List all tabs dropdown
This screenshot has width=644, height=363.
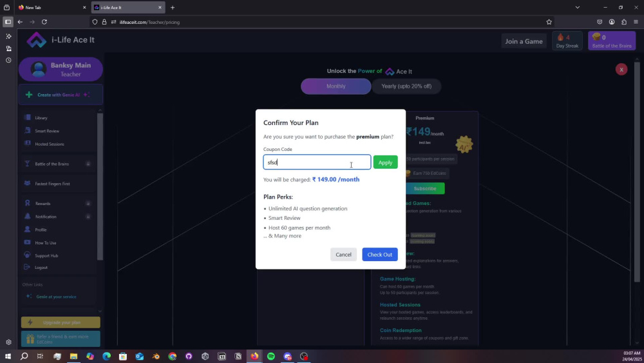click(x=578, y=7)
